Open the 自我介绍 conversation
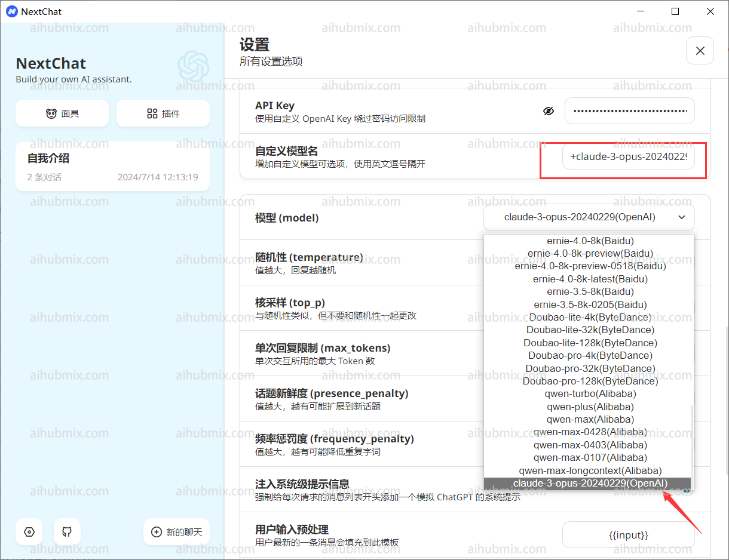The width and height of the screenshot is (729, 560). [112, 167]
